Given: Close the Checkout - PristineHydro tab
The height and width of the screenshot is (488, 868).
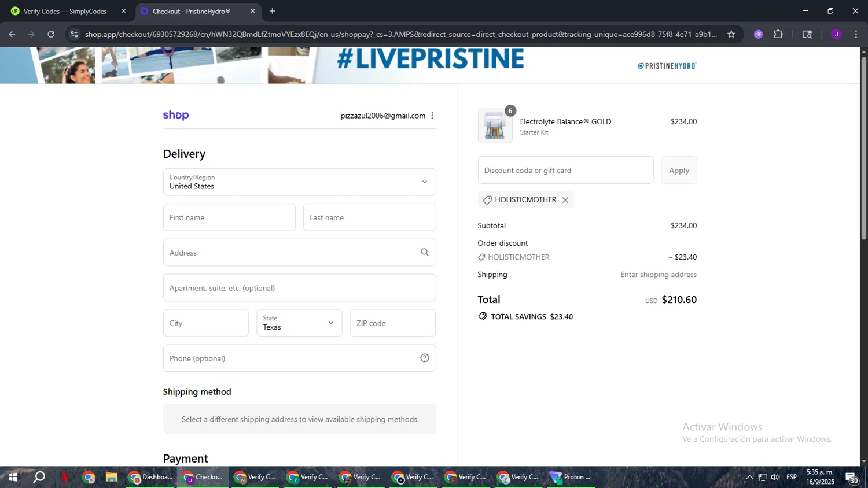Looking at the screenshot, I should 253,11.
